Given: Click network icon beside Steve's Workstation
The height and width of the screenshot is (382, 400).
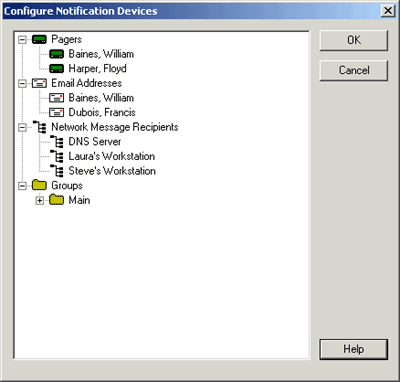Looking at the screenshot, I should coord(57,171).
